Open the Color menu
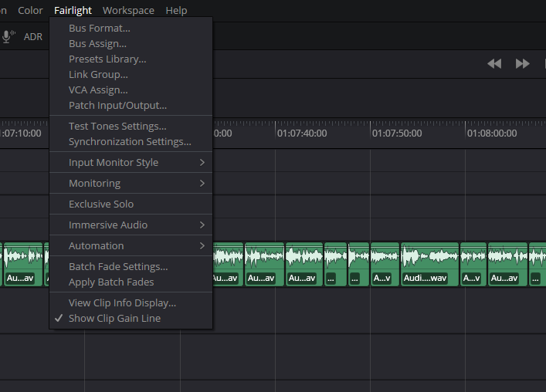 pyautogui.click(x=30, y=11)
